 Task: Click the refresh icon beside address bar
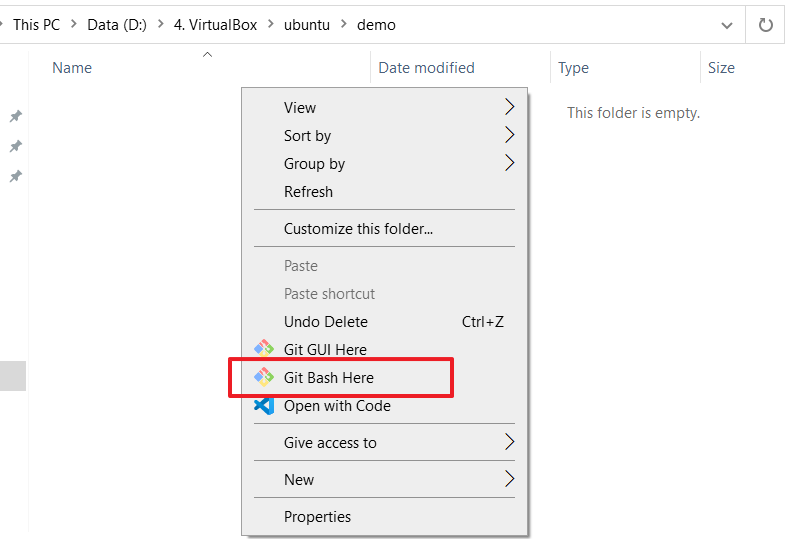[x=766, y=25]
